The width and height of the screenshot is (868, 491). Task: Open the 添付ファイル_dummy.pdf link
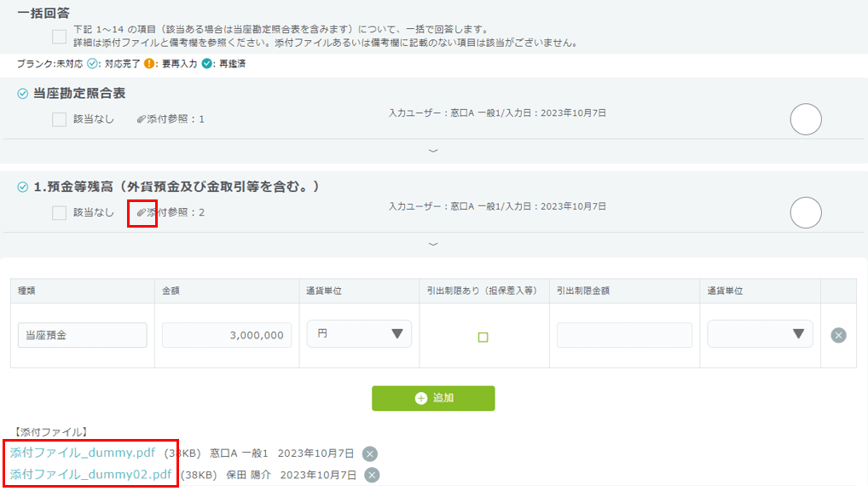coord(83,453)
